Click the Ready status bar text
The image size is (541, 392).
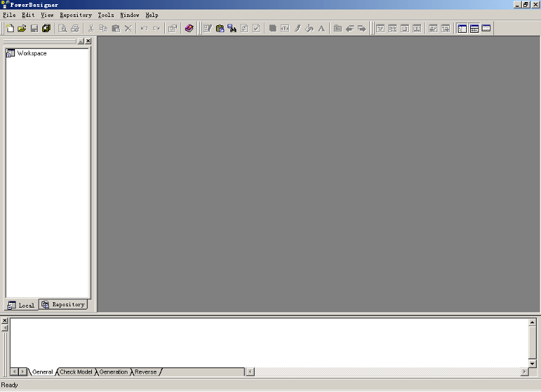click(10, 385)
